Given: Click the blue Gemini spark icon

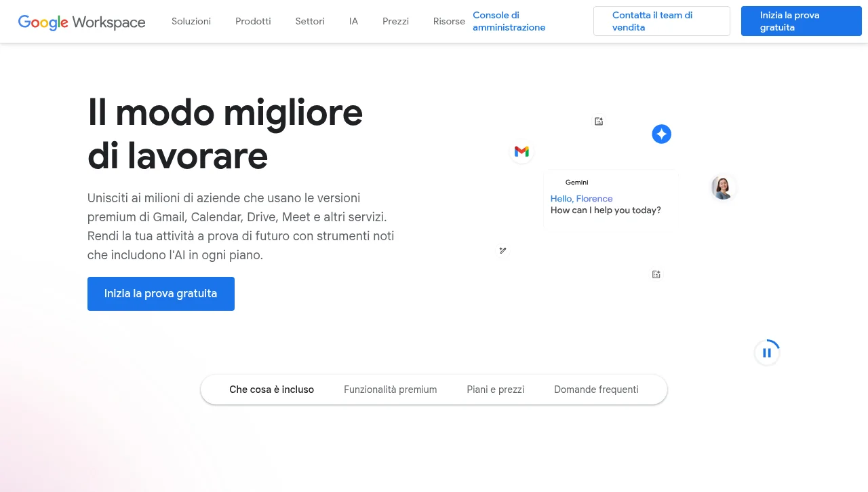Looking at the screenshot, I should pos(661,134).
